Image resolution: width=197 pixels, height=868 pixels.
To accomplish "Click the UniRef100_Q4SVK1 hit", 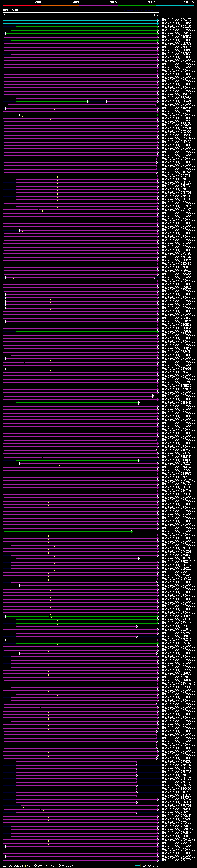I will (177, 450).
